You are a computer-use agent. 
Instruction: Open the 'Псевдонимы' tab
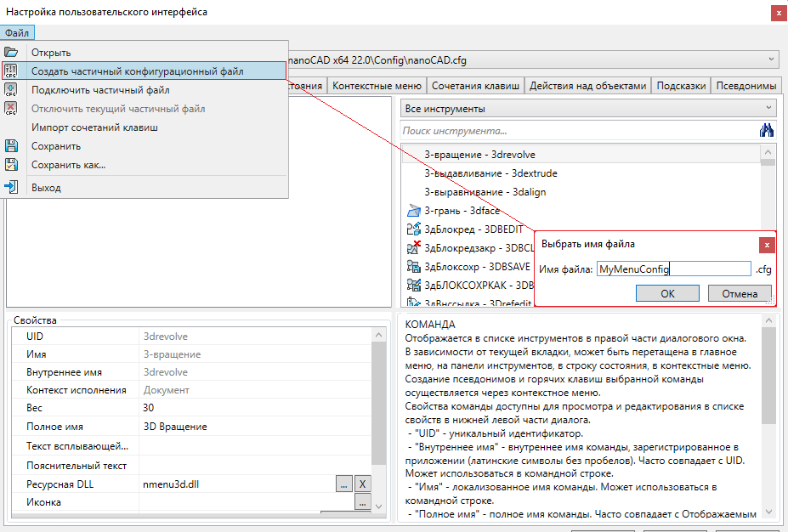(745, 86)
